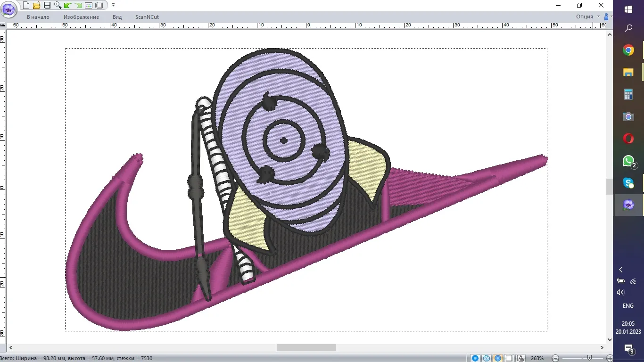Toggle the stitch view status icon
644x362 pixels.
[487, 358]
